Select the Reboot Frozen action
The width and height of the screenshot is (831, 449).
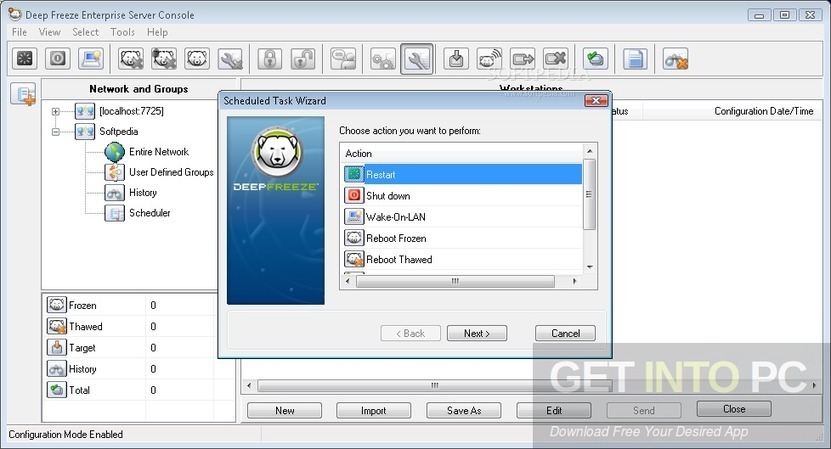[462, 238]
